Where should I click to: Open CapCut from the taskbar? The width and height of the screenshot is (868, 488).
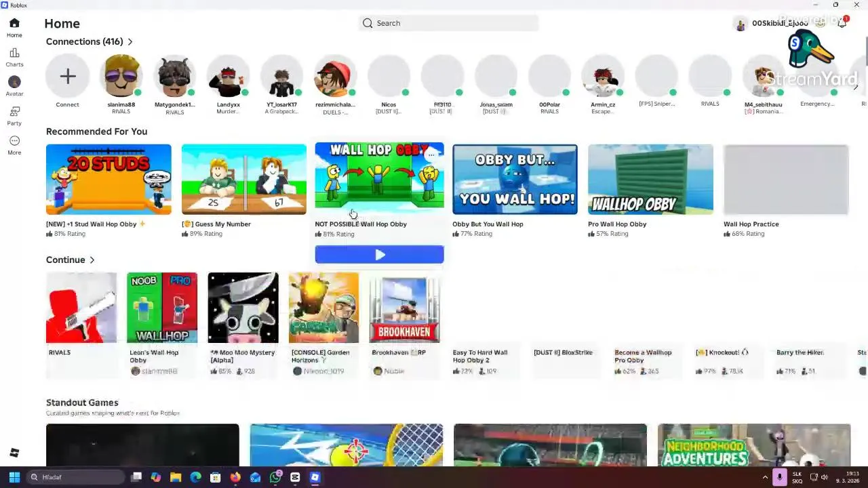point(295,477)
